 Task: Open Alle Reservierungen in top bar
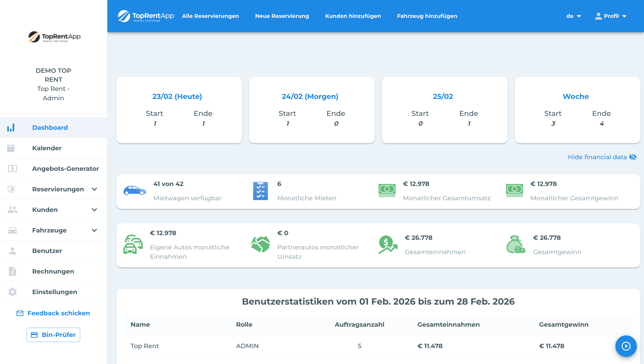click(210, 16)
